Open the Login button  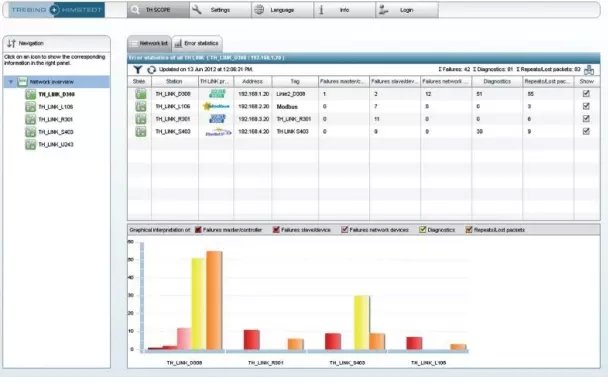407,10
